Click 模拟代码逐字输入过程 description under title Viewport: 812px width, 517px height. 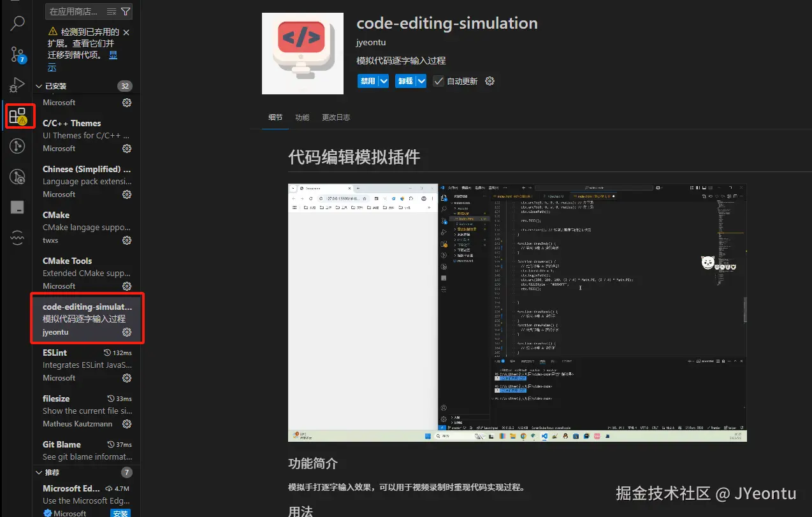(401, 61)
